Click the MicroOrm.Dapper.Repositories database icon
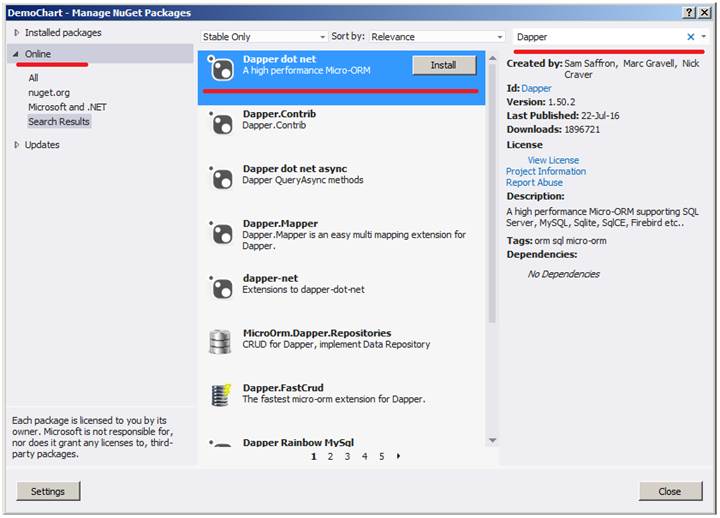The image size is (720, 518). (220, 342)
